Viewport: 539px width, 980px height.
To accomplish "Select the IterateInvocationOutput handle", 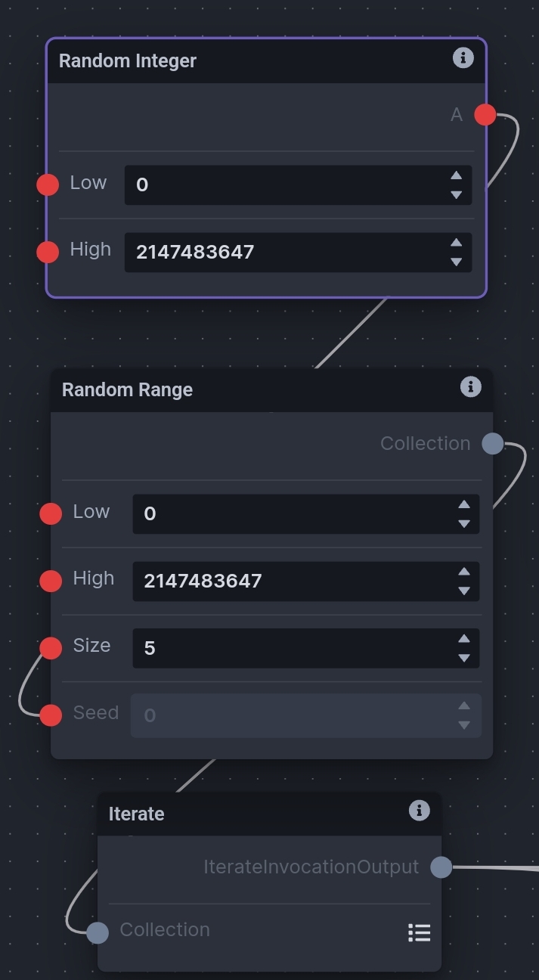I will (x=441, y=867).
